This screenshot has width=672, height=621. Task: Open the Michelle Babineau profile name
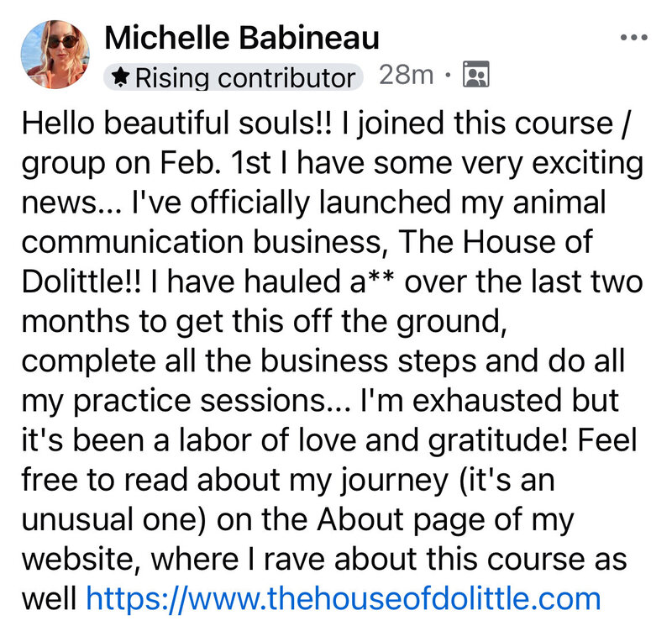241,37
